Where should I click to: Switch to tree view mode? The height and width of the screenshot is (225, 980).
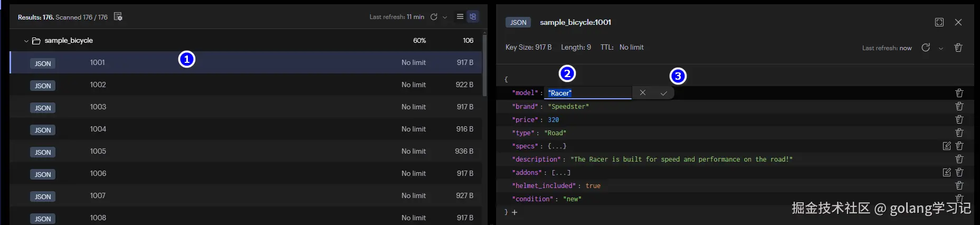pos(473,17)
